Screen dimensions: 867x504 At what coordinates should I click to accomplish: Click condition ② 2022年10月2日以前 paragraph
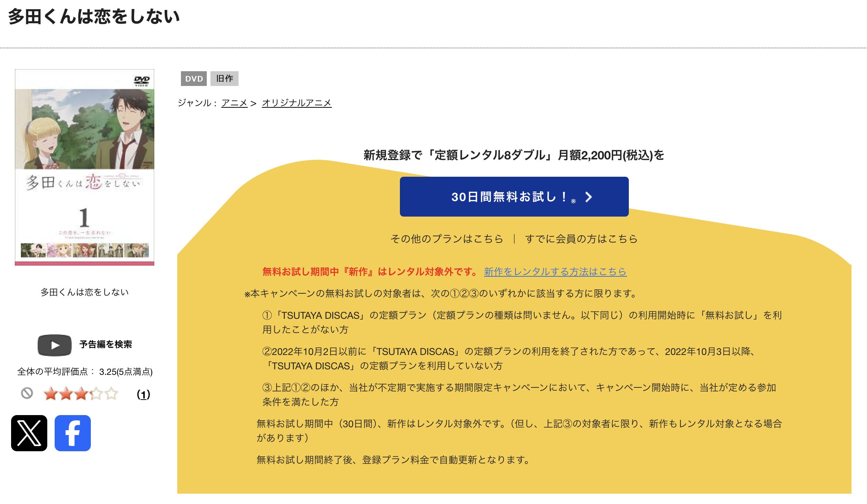click(x=510, y=359)
